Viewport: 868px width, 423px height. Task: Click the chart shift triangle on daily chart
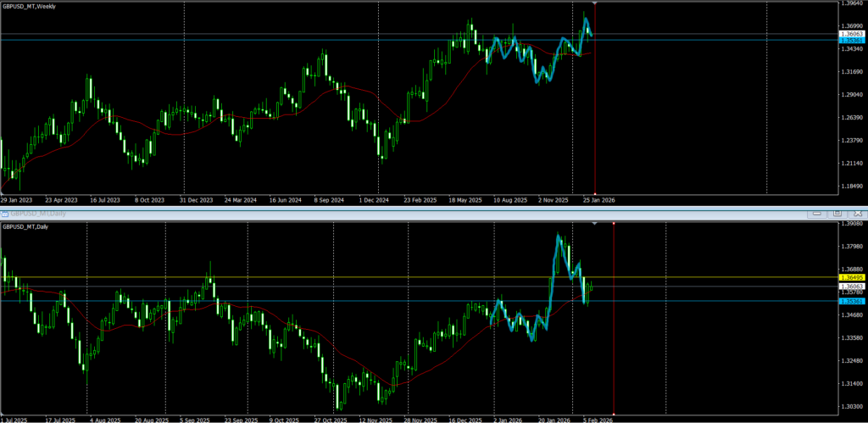click(594, 223)
